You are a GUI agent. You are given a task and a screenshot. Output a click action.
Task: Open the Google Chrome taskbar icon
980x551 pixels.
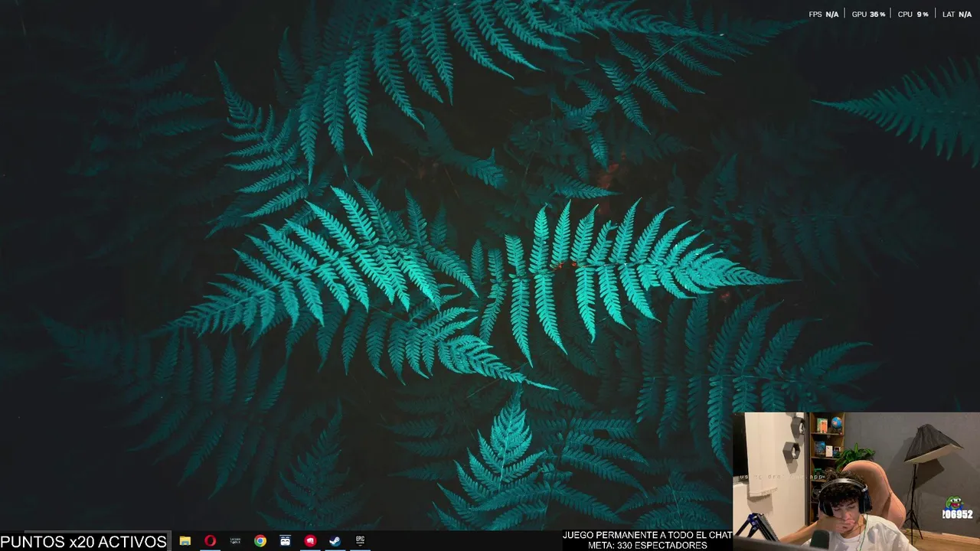pyautogui.click(x=260, y=541)
